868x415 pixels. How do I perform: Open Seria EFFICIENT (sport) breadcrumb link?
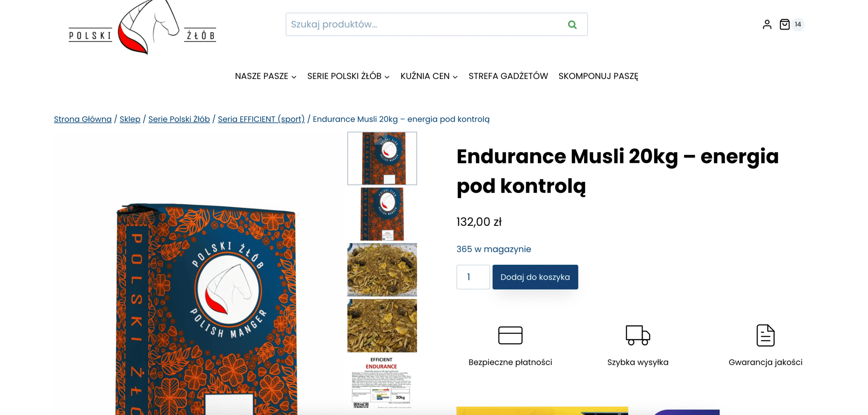tap(261, 119)
